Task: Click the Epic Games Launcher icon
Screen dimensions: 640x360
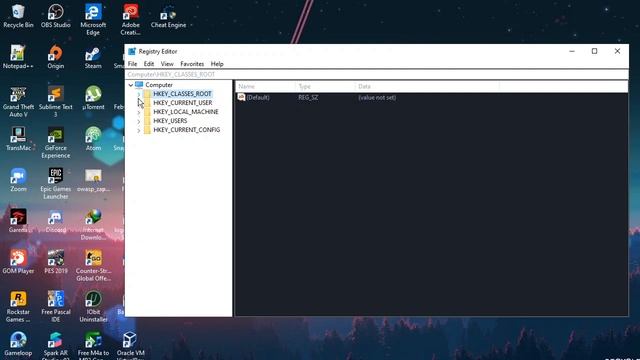Action: tap(56, 184)
